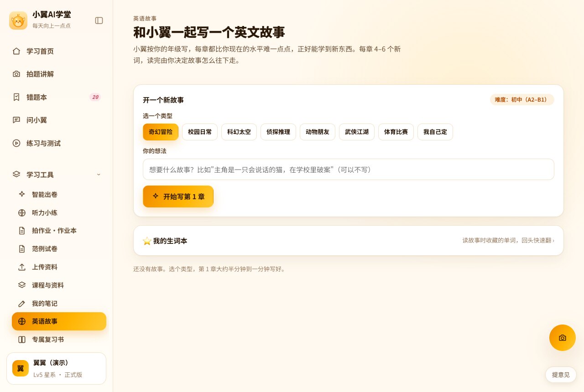Click the layers icon beside 课程与资料
Viewport: 584px width, 392px height.
[x=22, y=285]
